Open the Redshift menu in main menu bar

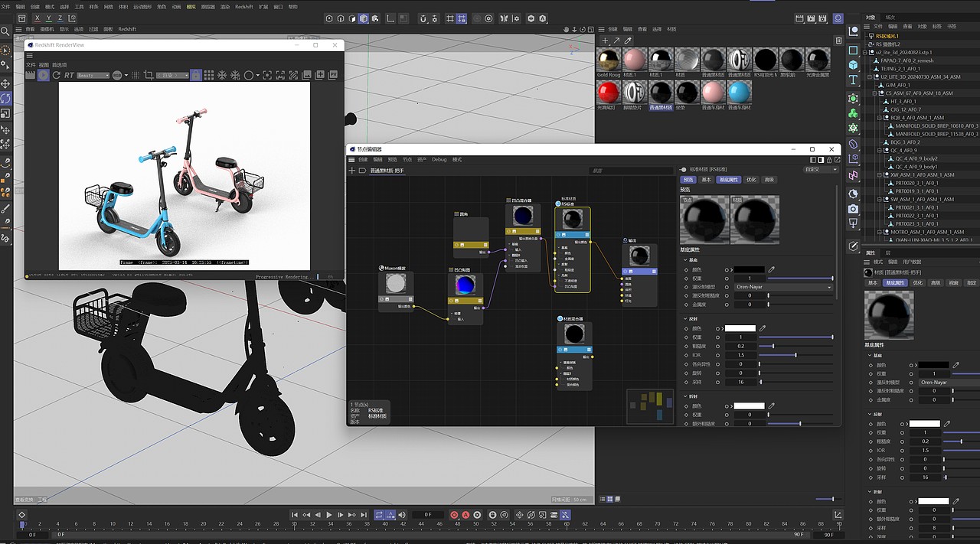(x=243, y=6)
